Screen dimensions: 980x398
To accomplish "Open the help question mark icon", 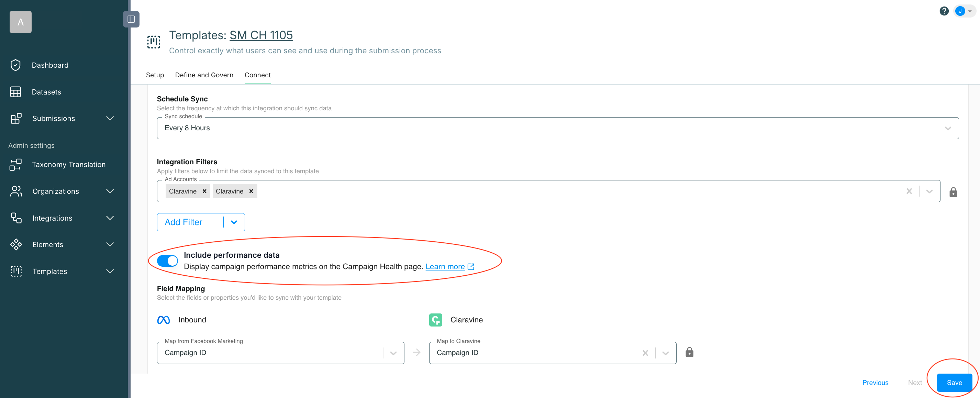I will (944, 11).
